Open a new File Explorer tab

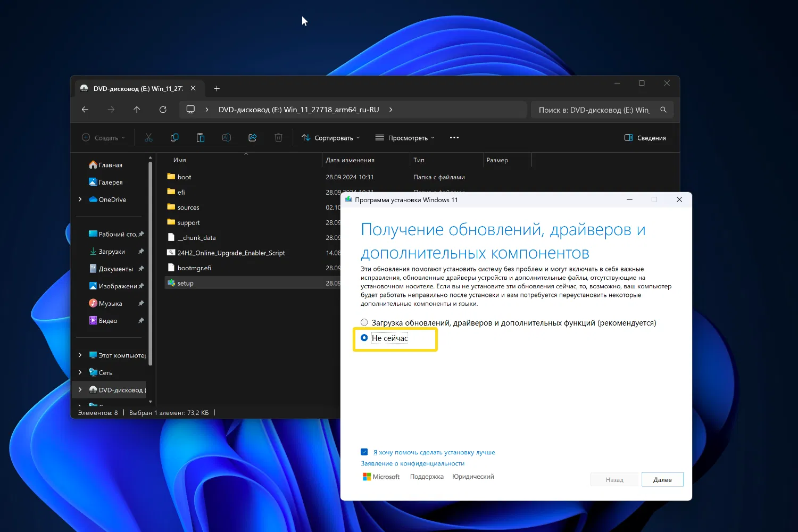pos(217,89)
